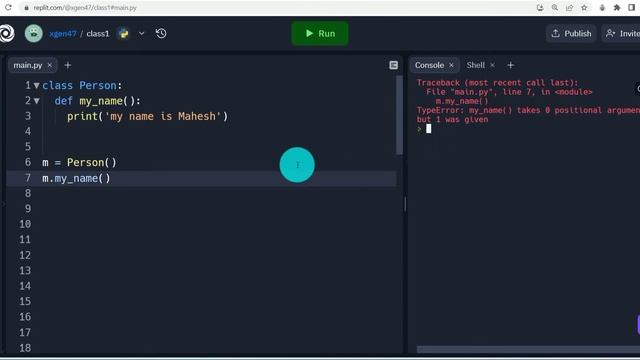Click the Python language icon
Image resolution: width=640 pixels, height=360 pixels.
(123, 33)
